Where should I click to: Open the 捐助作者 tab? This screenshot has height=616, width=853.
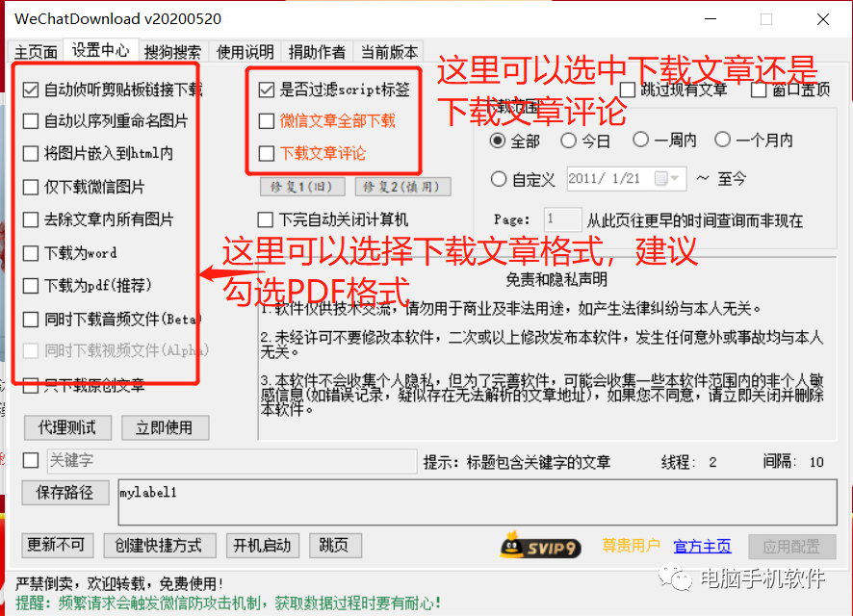[317, 52]
